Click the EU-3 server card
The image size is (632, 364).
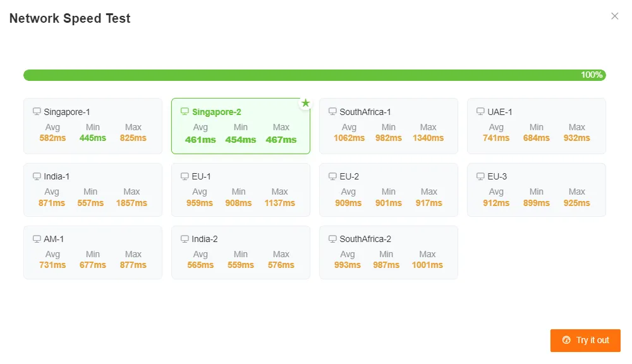coord(536,189)
